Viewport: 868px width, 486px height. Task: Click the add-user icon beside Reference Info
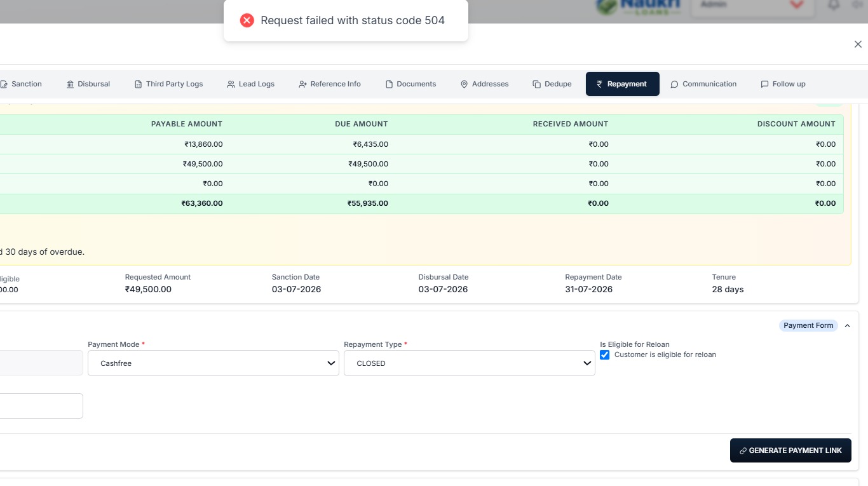coord(303,84)
